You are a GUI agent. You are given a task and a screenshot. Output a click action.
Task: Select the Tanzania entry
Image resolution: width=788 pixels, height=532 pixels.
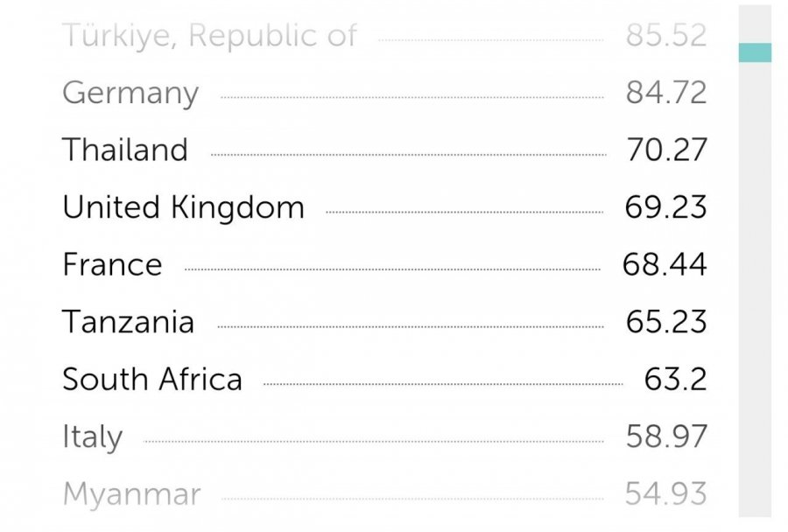[x=129, y=322]
